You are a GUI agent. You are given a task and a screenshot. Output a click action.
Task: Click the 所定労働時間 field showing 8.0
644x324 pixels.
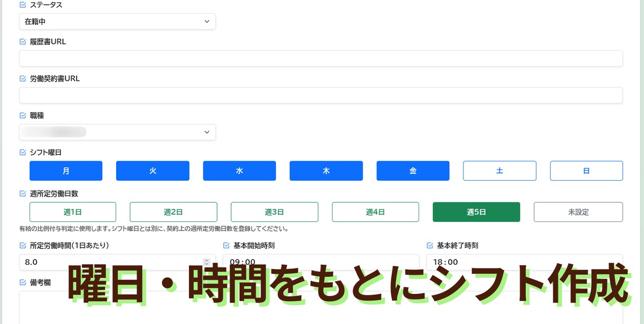click(x=117, y=262)
